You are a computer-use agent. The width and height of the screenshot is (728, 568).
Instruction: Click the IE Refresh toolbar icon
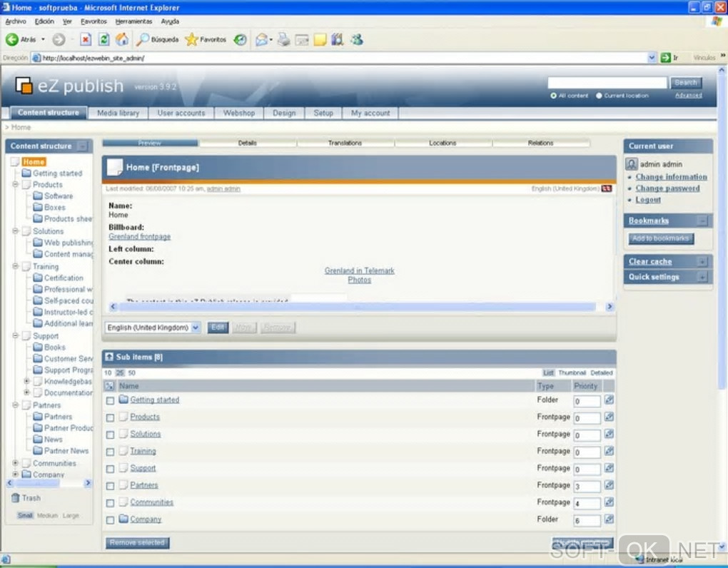[x=104, y=39]
